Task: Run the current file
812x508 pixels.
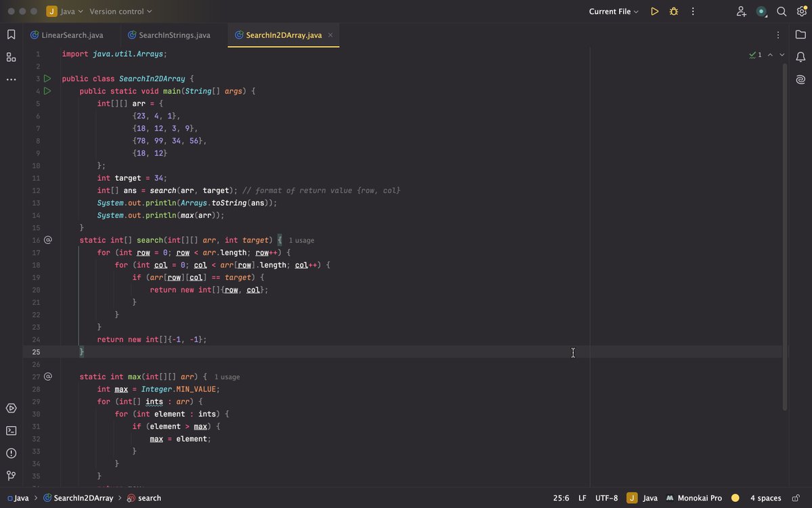Action: point(654,12)
